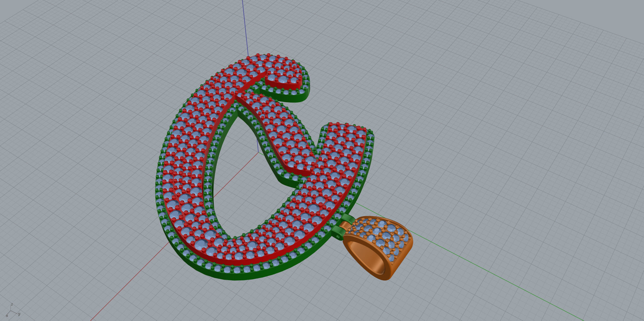
Task: Select the orange gem-set pendant bail
Action: pyautogui.click(x=377, y=248)
